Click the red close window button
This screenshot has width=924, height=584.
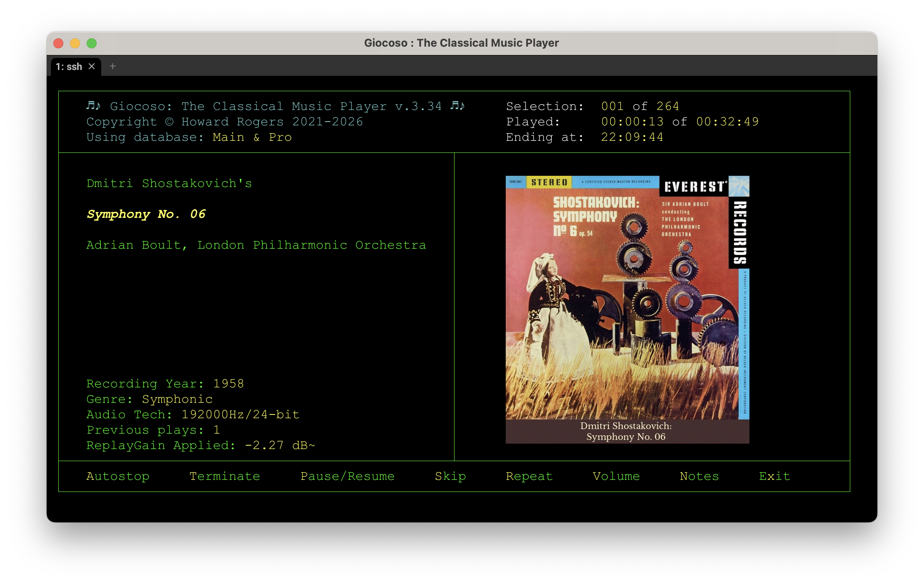point(59,43)
